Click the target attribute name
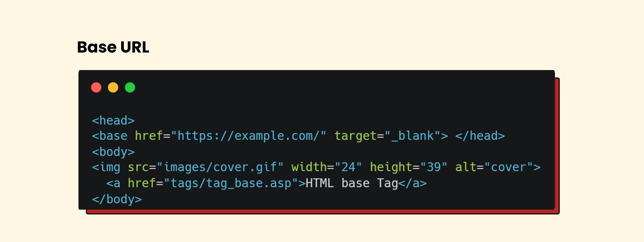Image resolution: width=644 pixels, height=242 pixels. tap(355, 136)
